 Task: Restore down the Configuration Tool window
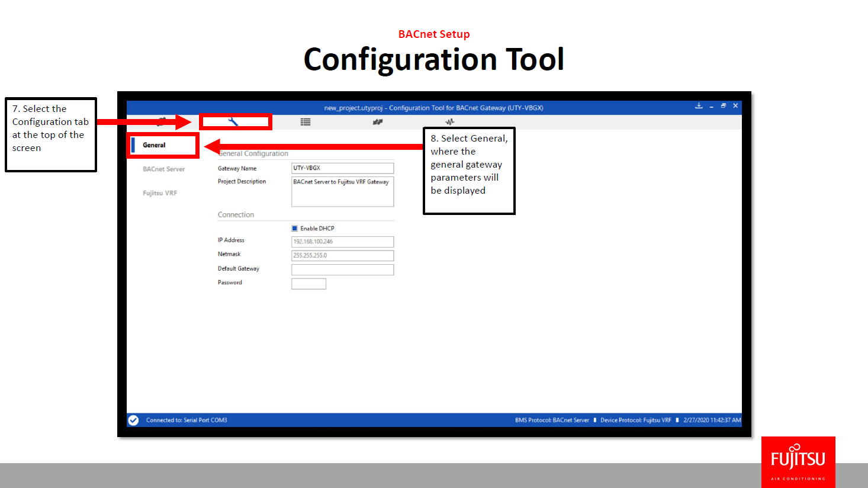click(723, 105)
